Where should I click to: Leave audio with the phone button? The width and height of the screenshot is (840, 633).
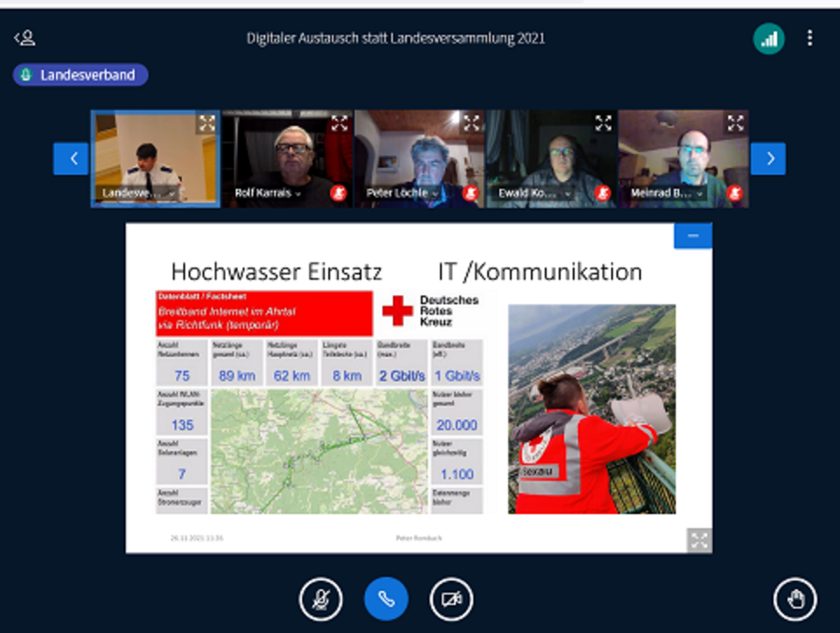tap(386, 600)
